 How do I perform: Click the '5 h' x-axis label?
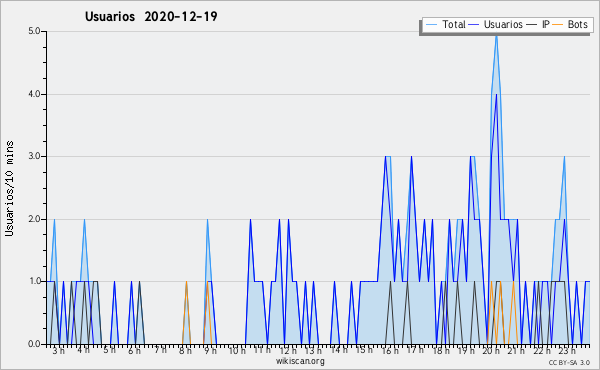[x=109, y=350]
